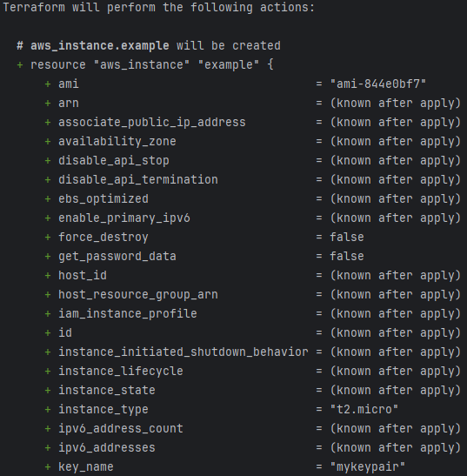This screenshot has height=476, width=467.
Task: Click the key_name value "mykeypair"
Action: pyautogui.click(x=368, y=466)
